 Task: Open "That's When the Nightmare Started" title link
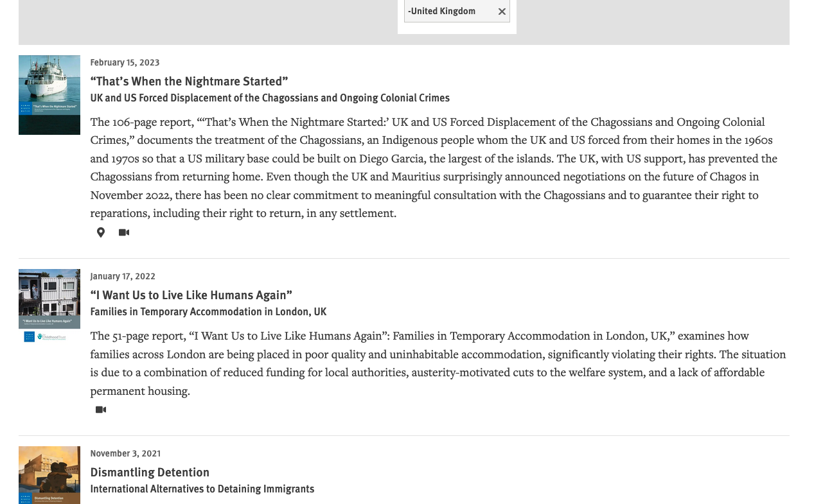(x=189, y=81)
